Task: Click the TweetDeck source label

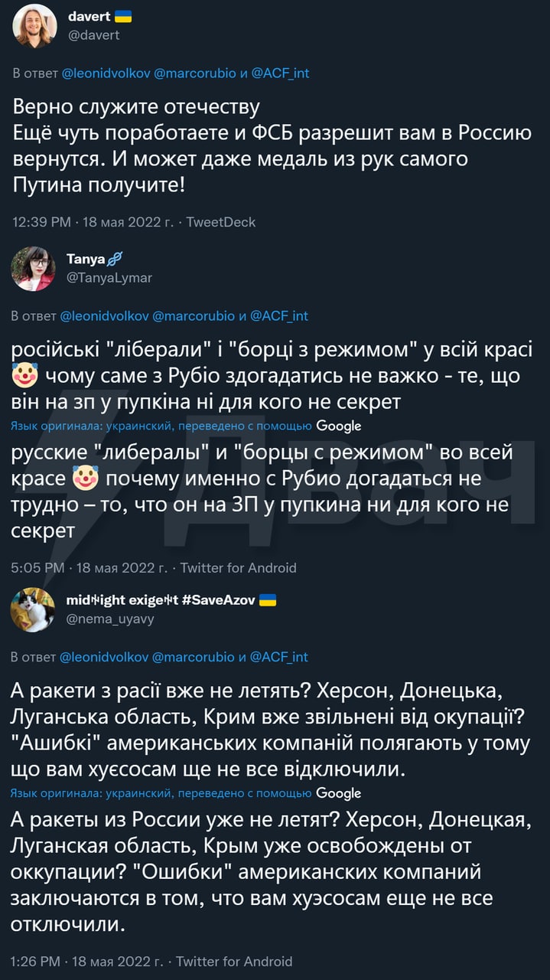Action: pyautogui.click(x=220, y=222)
